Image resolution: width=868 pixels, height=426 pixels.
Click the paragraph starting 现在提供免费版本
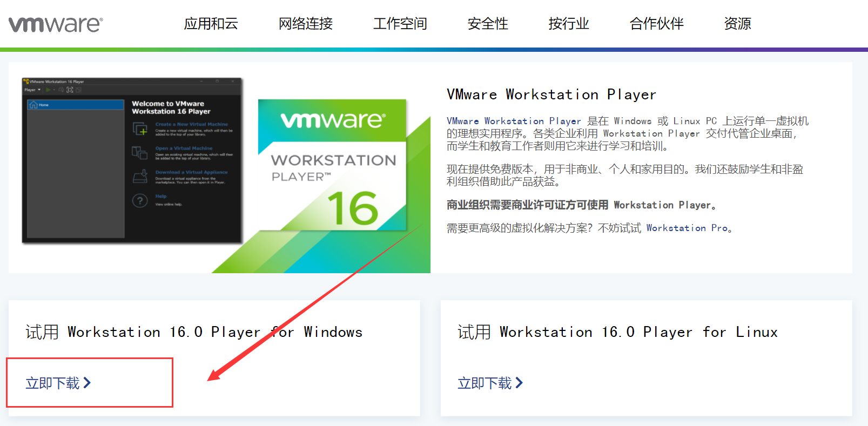click(x=625, y=175)
